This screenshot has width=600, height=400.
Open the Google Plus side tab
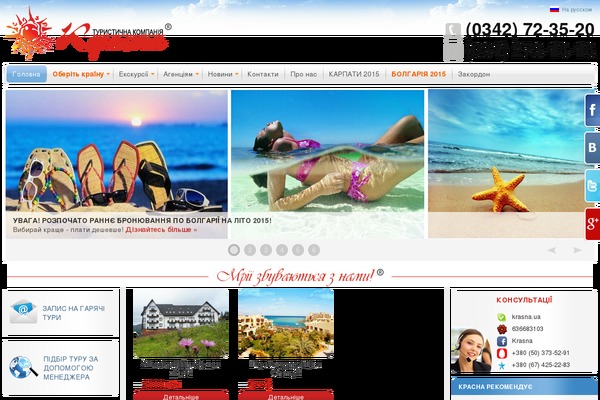click(592, 224)
